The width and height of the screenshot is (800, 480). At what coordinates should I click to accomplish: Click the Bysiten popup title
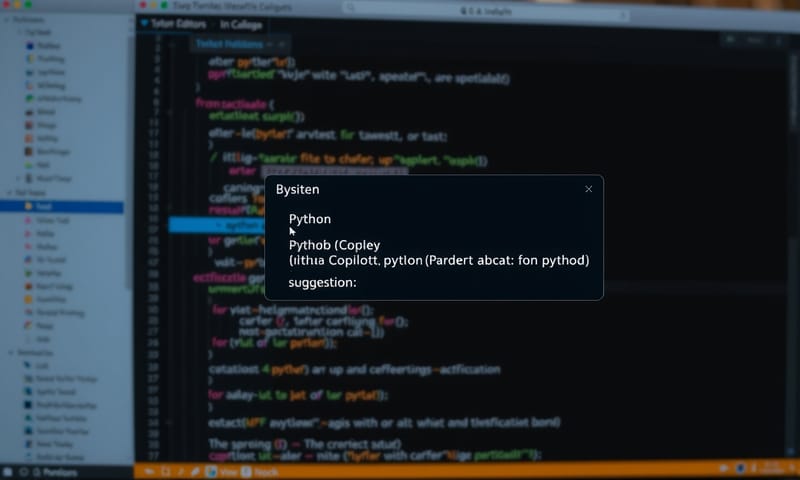[x=297, y=190]
